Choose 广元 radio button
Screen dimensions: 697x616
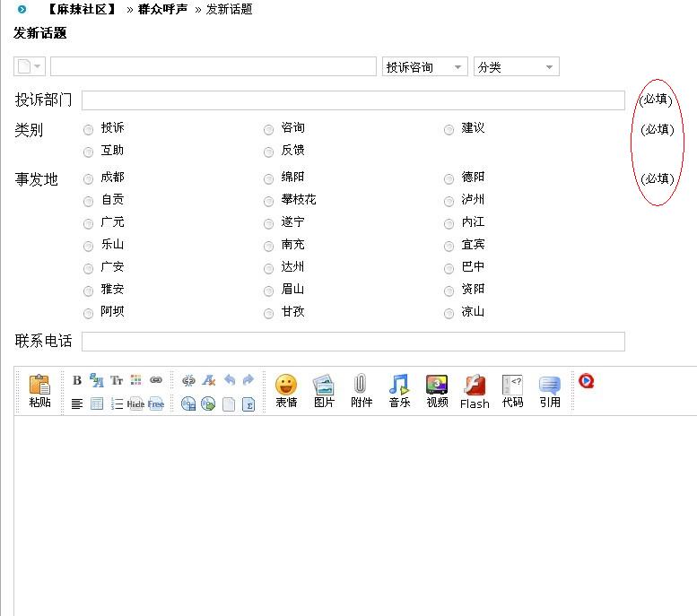point(89,223)
